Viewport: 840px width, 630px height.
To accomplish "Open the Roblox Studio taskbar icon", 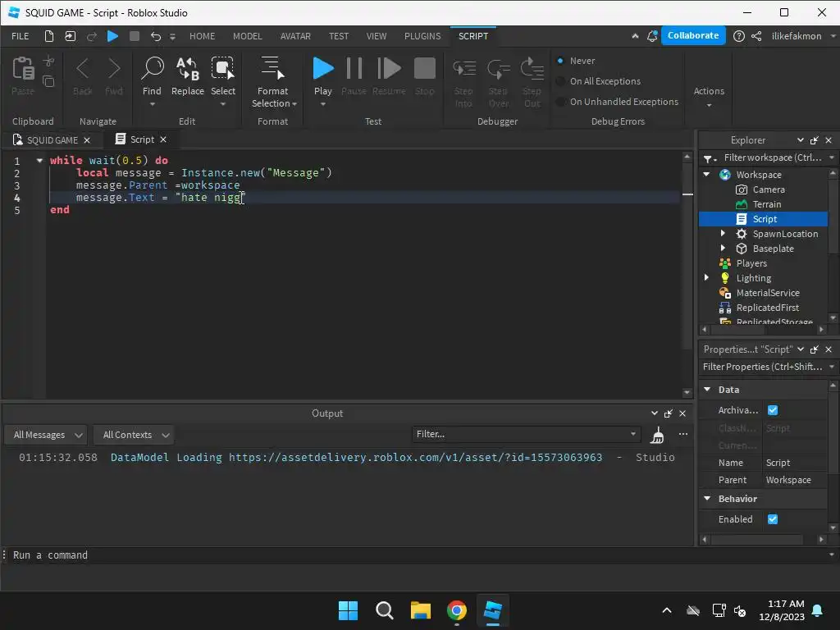I will 492,610.
